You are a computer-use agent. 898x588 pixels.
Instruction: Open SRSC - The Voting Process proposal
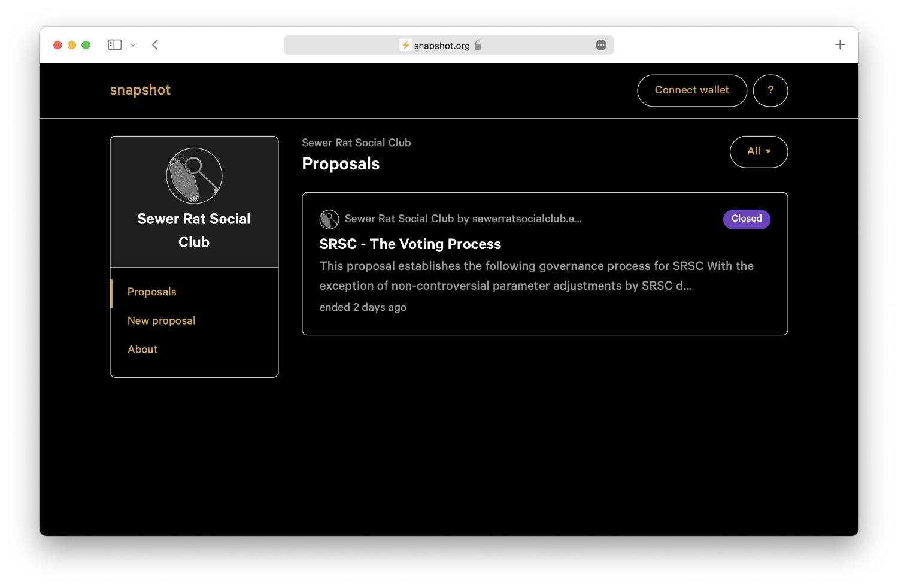pyautogui.click(x=410, y=244)
